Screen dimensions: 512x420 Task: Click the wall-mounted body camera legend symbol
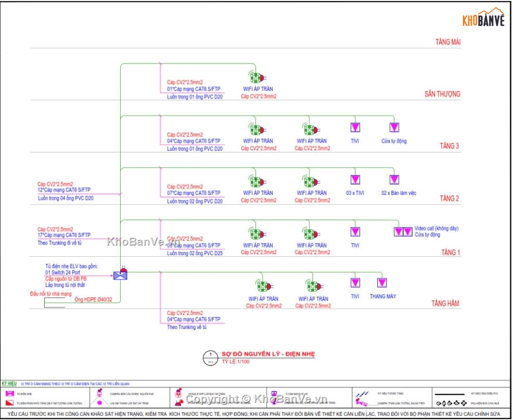pos(362,402)
